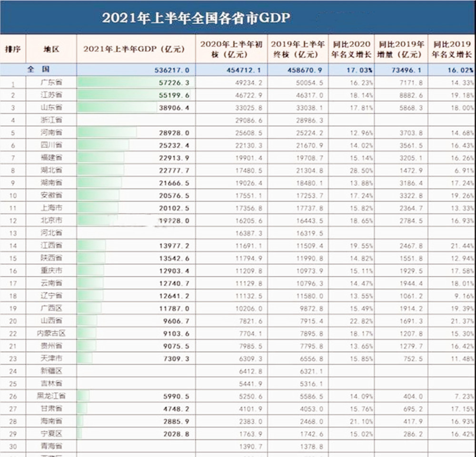Select the value 12903.4
Image resolution: width=476 pixels, height=457 pixels.
tap(174, 271)
